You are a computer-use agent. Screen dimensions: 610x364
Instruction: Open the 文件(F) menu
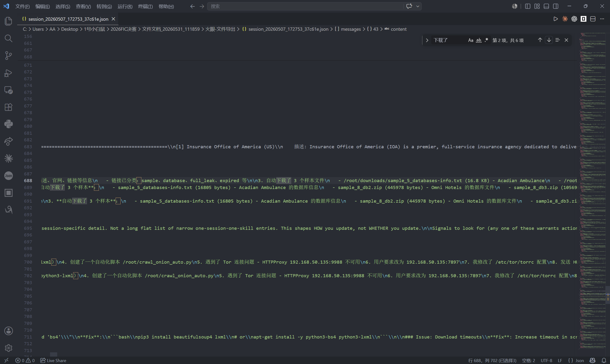22,6
